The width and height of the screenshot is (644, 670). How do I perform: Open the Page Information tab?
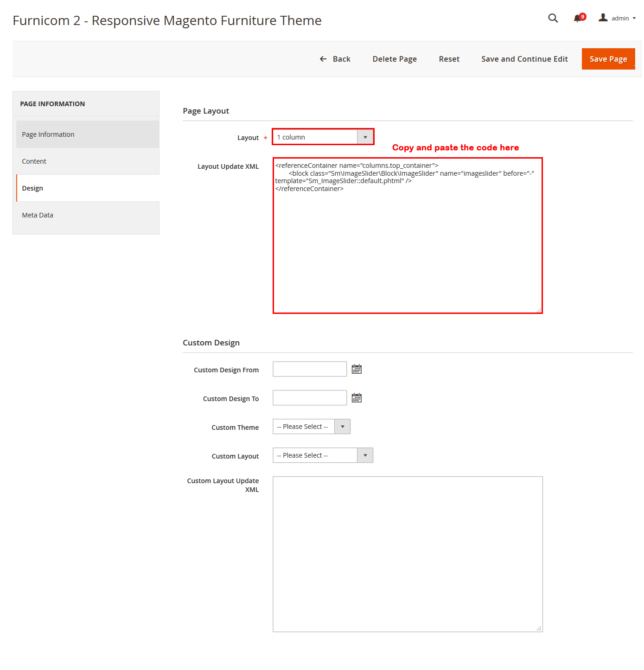click(88, 134)
